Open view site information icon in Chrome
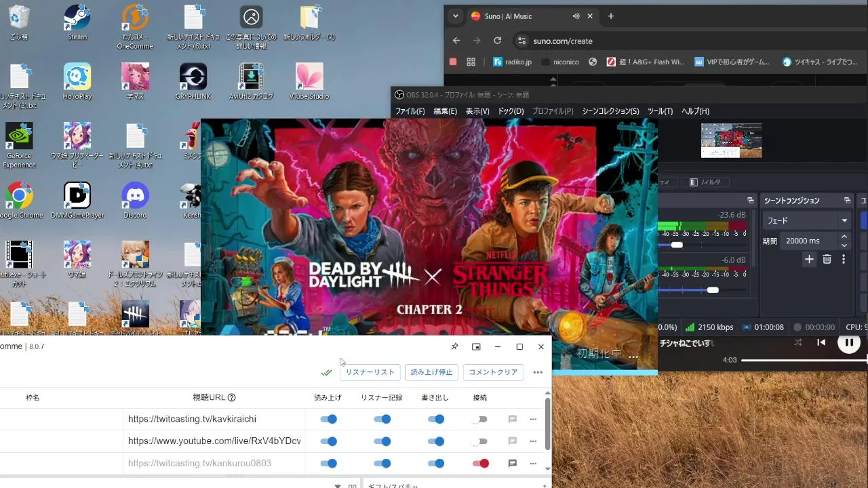This screenshot has height=488, width=868. [x=521, y=41]
